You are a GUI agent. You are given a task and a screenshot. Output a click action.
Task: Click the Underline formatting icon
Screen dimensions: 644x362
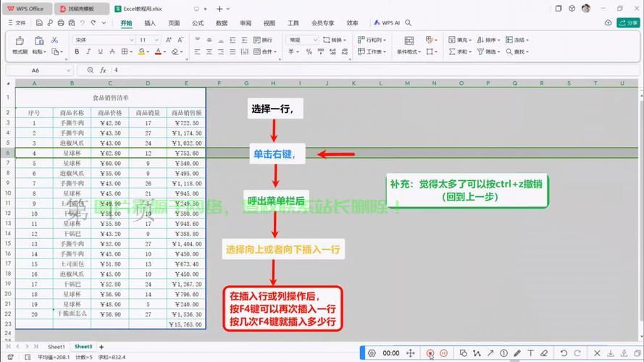click(x=99, y=52)
